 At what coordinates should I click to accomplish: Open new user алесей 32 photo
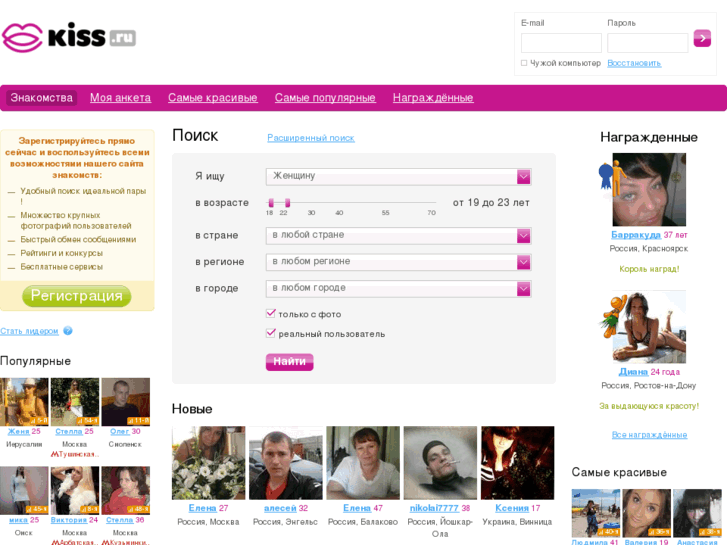286,463
